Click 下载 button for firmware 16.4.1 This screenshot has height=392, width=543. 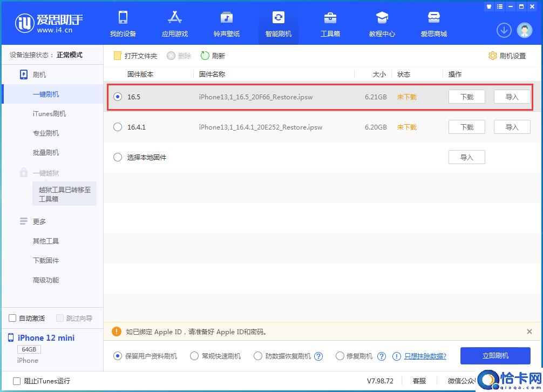(466, 127)
